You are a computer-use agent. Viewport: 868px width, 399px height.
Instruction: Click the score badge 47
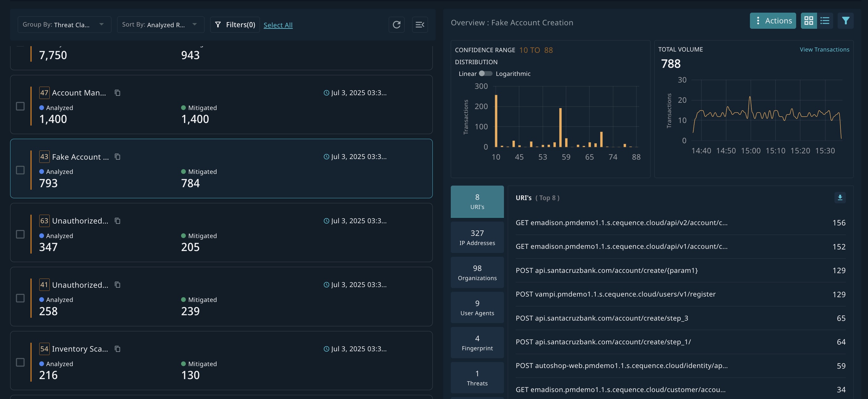44,93
